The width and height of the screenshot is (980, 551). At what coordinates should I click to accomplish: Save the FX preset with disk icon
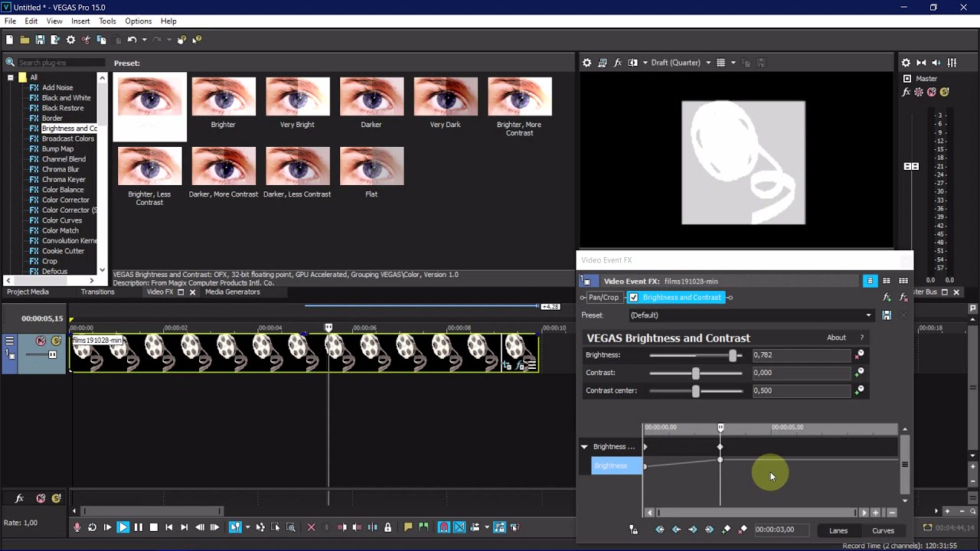(887, 315)
